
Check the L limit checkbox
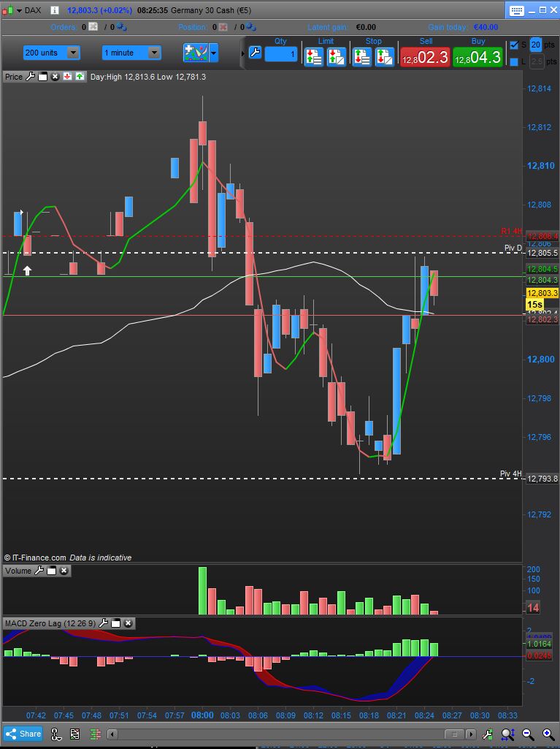pyautogui.click(x=514, y=61)
